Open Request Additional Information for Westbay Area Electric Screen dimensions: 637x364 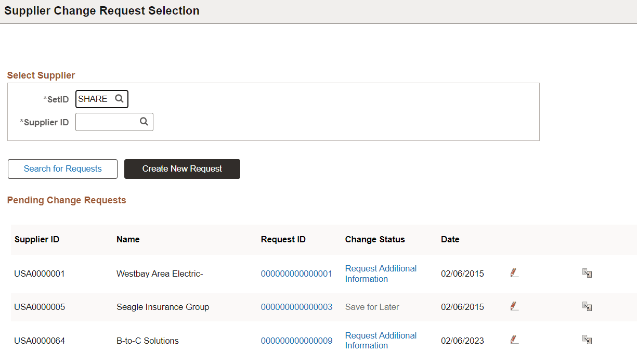click(x=380, y=273)
